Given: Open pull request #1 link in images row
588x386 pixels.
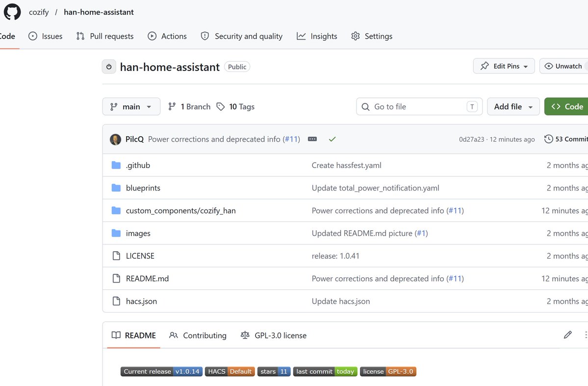Looking at the screenshot, I should pyautogui.click(x=421, y=233).
